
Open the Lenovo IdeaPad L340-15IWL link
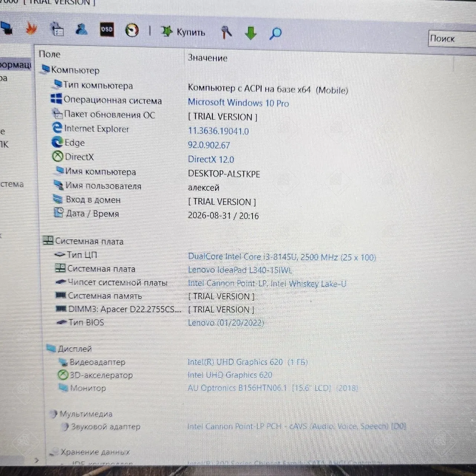[240, 270]
